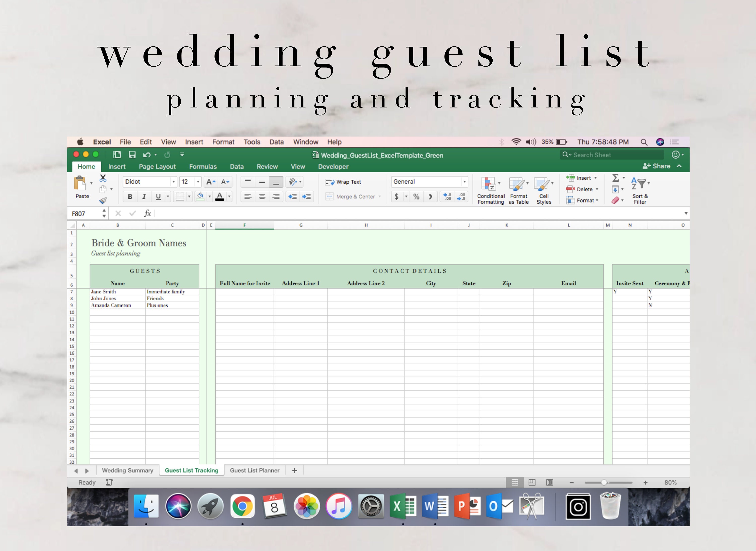
Task: Click the AutoSum sigma icon
Action: (615, 178)
